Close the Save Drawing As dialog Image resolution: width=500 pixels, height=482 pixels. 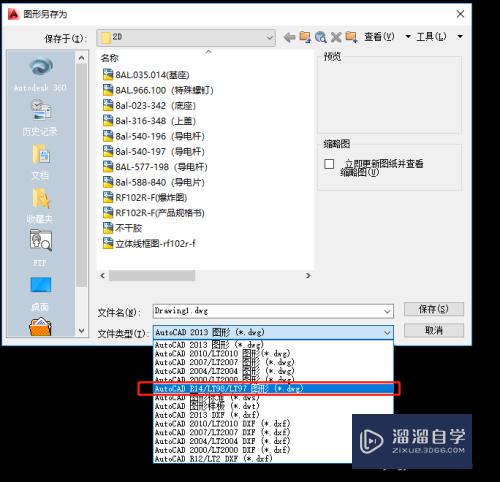(460, 14)
